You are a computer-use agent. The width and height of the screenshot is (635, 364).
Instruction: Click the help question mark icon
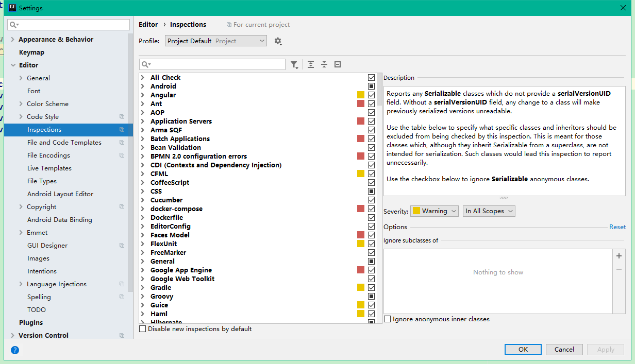click(15, 350)
